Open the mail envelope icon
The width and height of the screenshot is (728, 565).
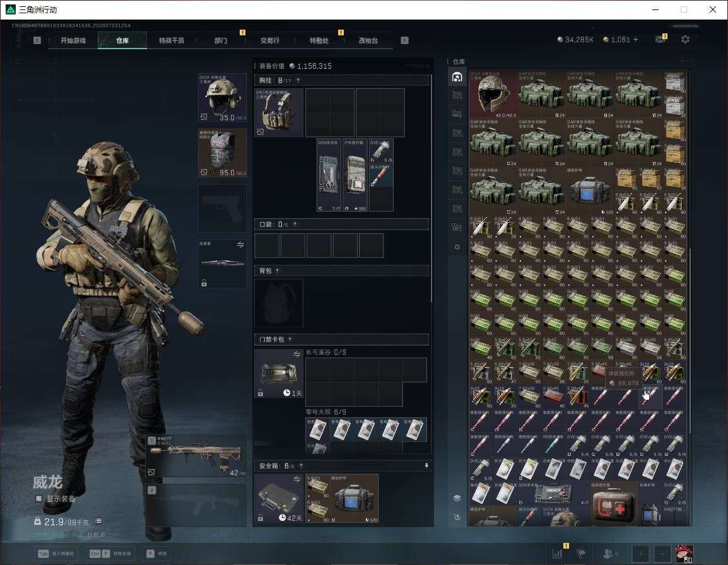(x=660, y=40)
